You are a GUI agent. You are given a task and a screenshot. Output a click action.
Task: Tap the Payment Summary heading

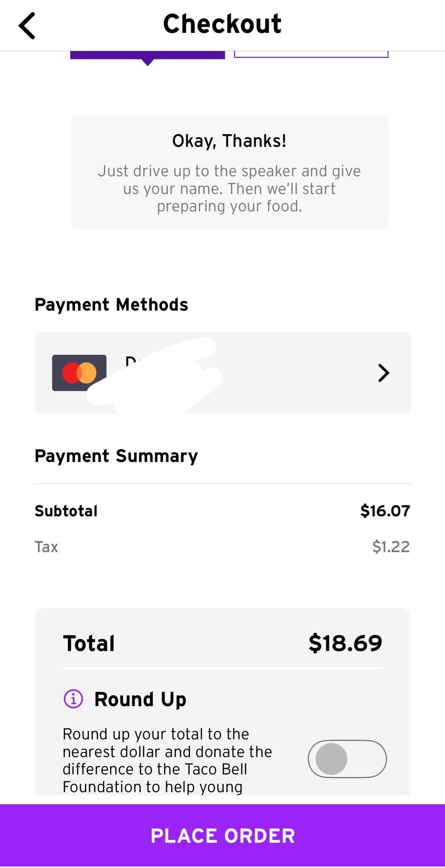tap(116, 456)
